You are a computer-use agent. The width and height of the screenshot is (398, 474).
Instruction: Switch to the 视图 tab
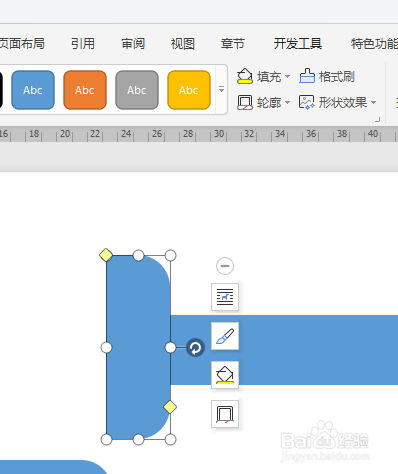click(183, 44)
